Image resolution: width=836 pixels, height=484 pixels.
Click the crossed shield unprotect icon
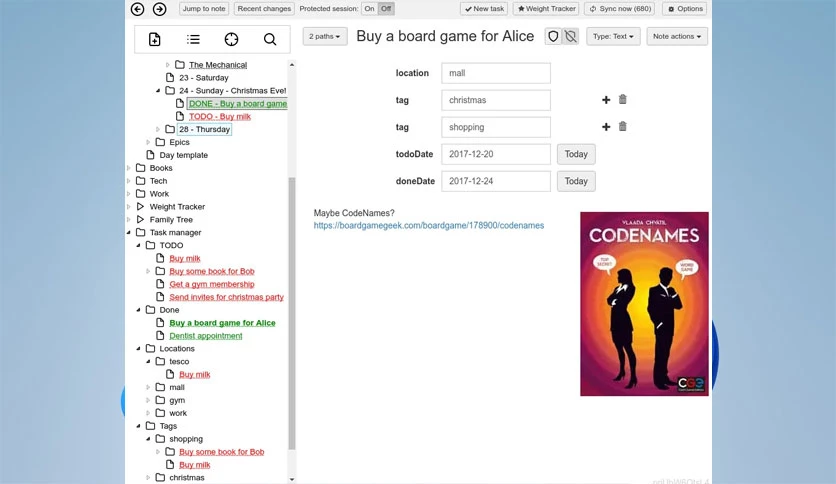(x=570, y=36)
